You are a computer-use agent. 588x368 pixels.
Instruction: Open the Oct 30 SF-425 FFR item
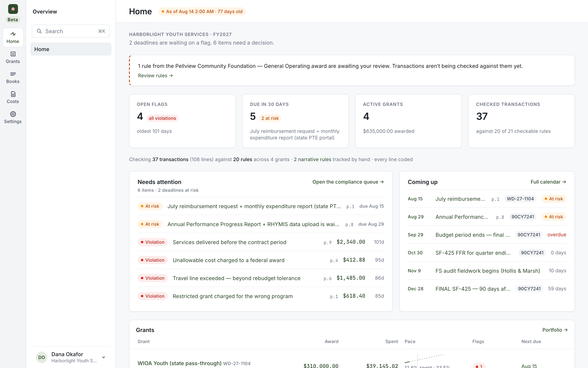487,253
